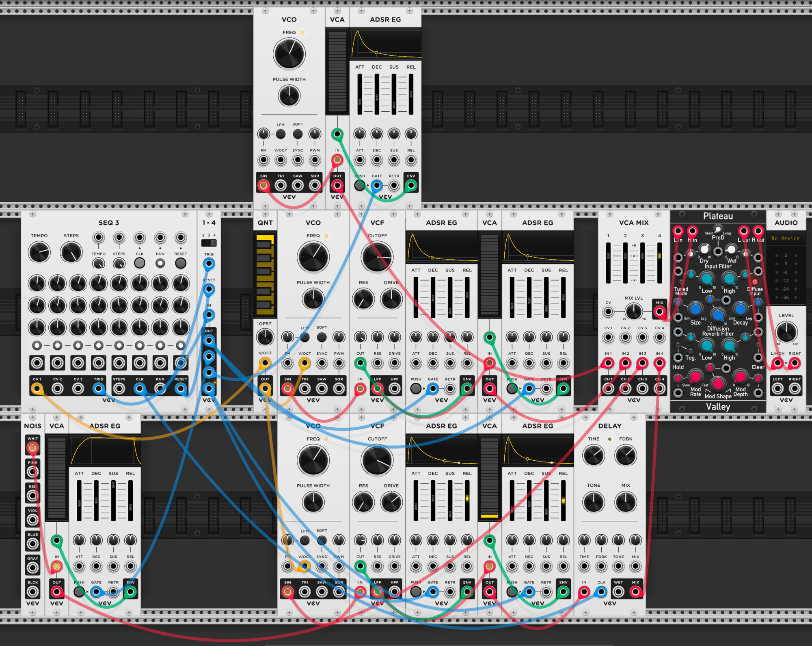Click the VCA MIX channel 4 fader
812x646 pixels.
tap(659, 263)
